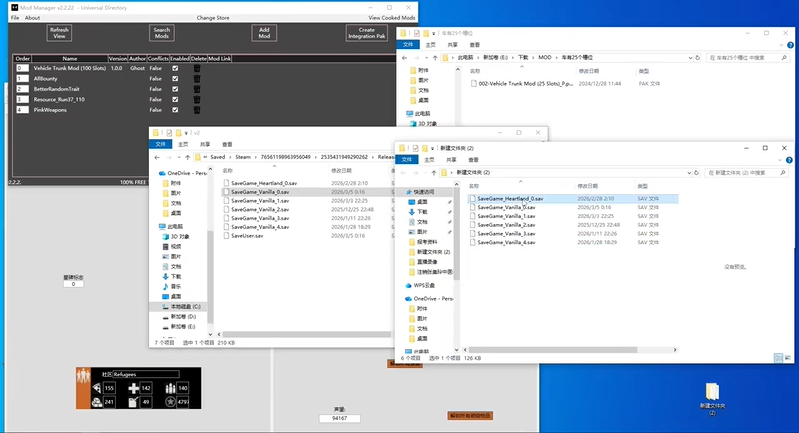Click the 社区 Refugees name field

[146, 374]
